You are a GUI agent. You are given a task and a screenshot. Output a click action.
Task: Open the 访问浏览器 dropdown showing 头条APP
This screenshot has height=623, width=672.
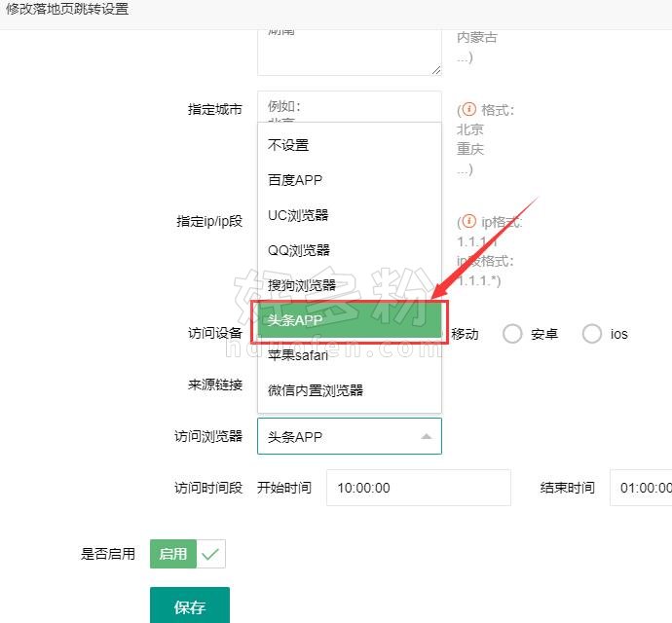349,437
